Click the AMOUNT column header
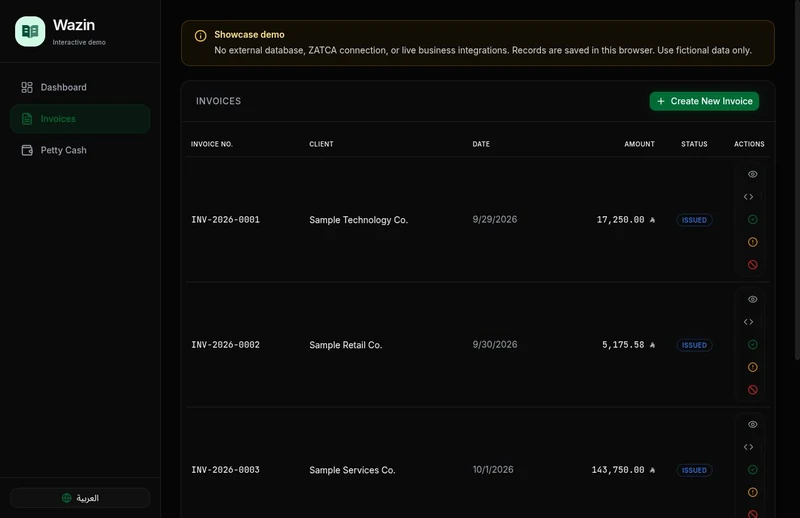Screen dimensions: 800x518 point(639,144)
